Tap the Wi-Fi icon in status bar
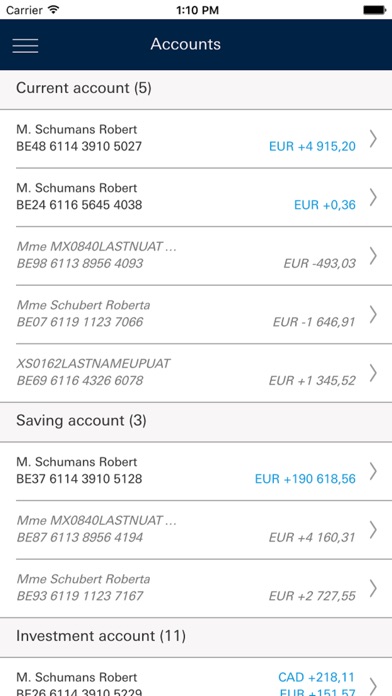The height and width of the screenshot is (696, 392). pyautogui.click(x=53, y=10)
